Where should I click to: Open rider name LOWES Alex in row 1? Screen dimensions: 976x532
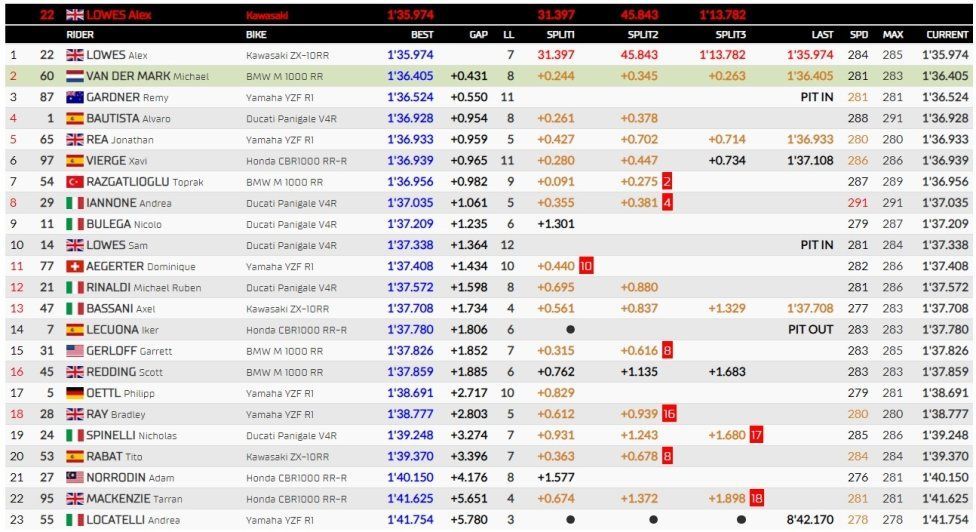[x=117, y=55]
